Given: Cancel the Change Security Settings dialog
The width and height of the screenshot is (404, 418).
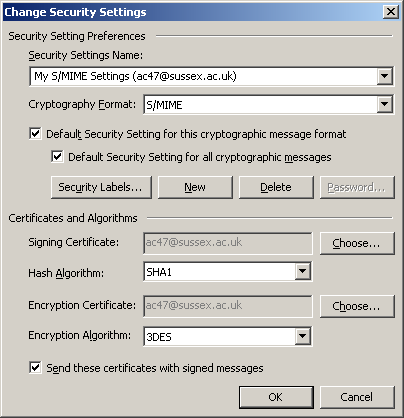Looking at the screenshot, I should click(357, 397).
